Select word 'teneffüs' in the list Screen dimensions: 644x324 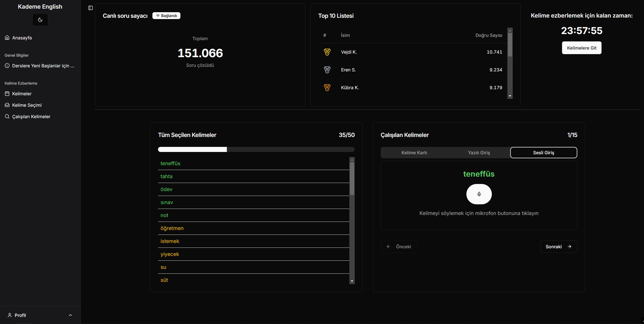[253, 163]
